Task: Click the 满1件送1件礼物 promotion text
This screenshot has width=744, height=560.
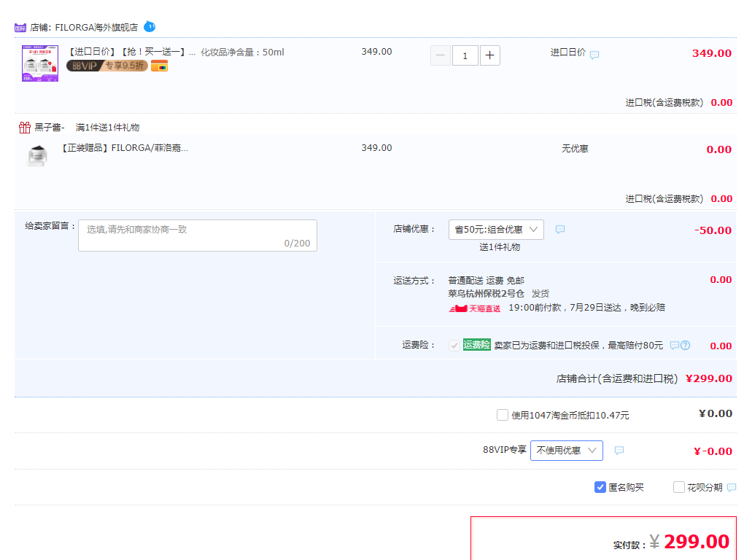Action: pos(108,127)
